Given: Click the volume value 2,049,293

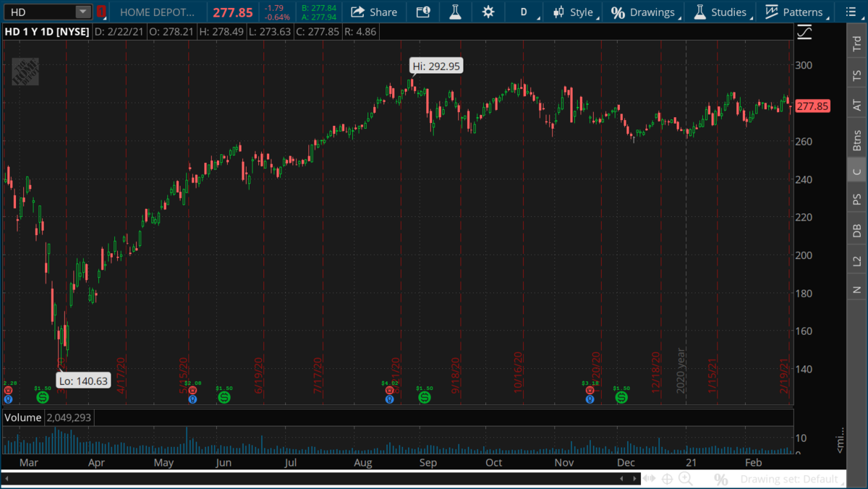Looking at the screenshot, I should click(x=69, y=417).
